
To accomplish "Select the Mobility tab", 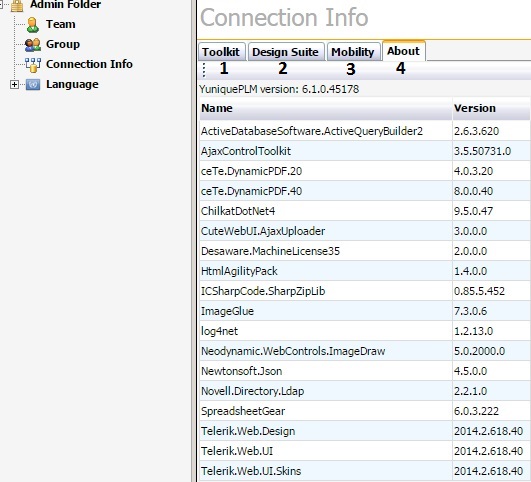I will click(x=353, y=52).
